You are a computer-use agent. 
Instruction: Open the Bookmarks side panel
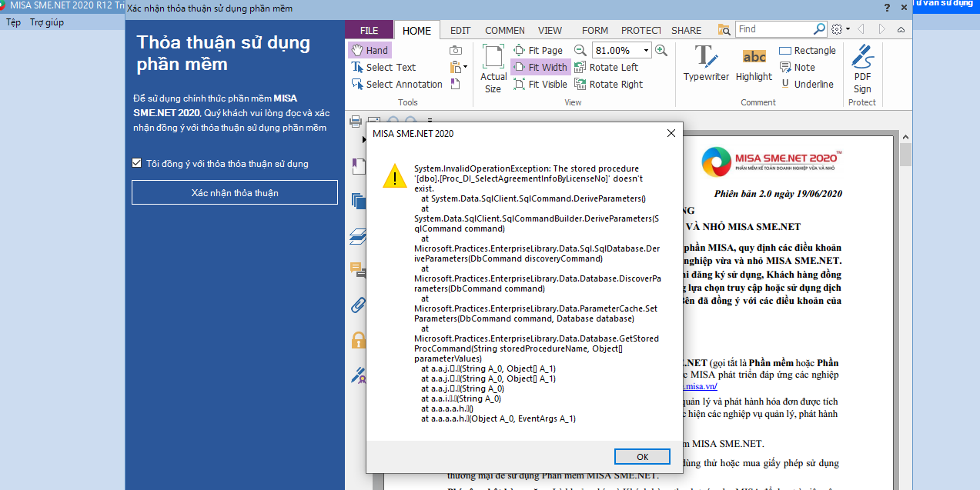click(x=357, y=165)
